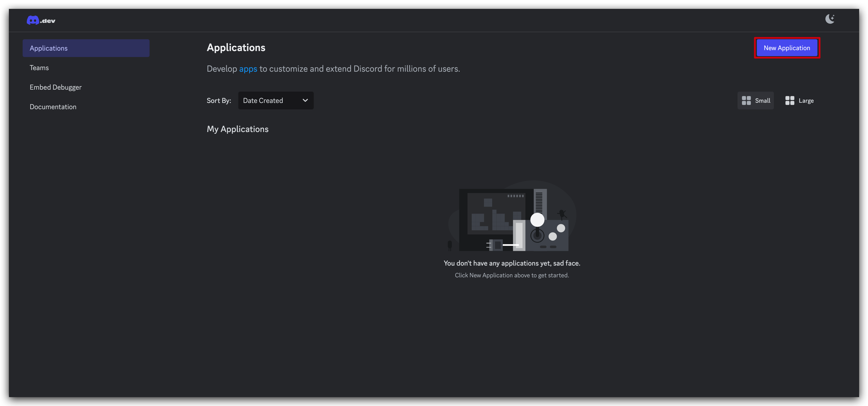The width and height of the screenshot is (868, 406).
Task: Open Documentation from the sidebar
Action: click(53, 107)
